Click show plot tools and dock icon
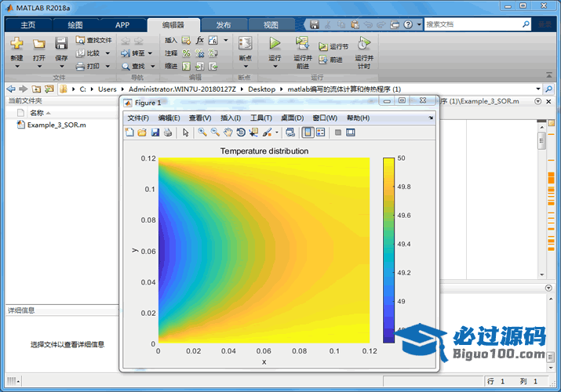This screenshot has width=561, height=392. pos(351,132)
